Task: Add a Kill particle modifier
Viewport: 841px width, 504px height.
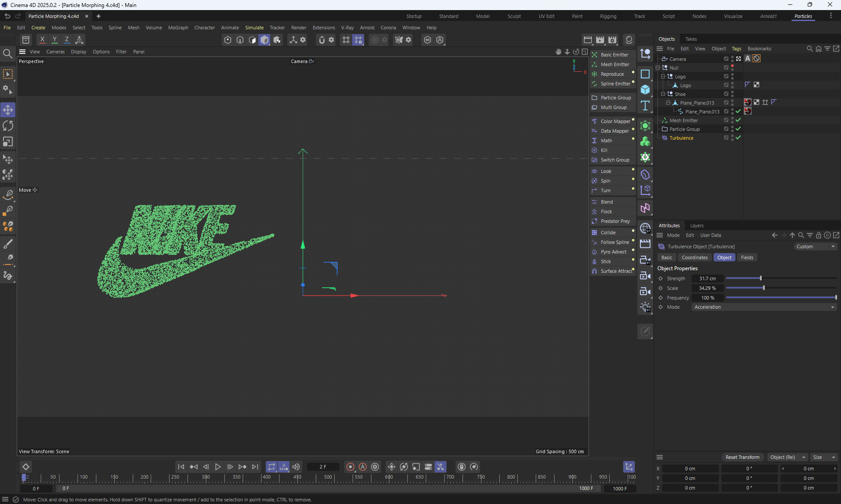Action: pos(604,150)
